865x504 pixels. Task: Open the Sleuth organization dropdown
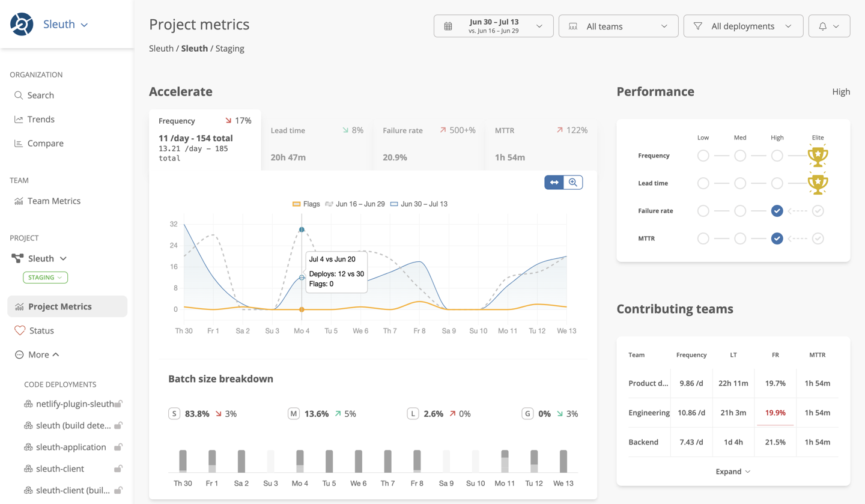coord(65,25)
